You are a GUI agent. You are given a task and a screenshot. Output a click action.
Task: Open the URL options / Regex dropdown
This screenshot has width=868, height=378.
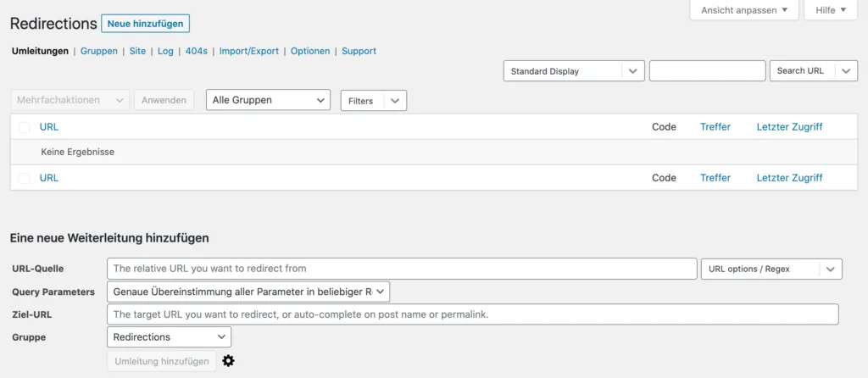point(771,269)
